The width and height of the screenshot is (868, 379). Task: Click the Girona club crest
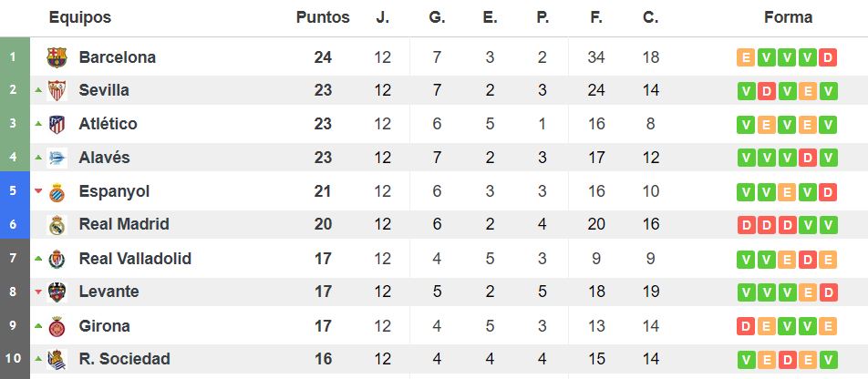(x=57, y=326)
